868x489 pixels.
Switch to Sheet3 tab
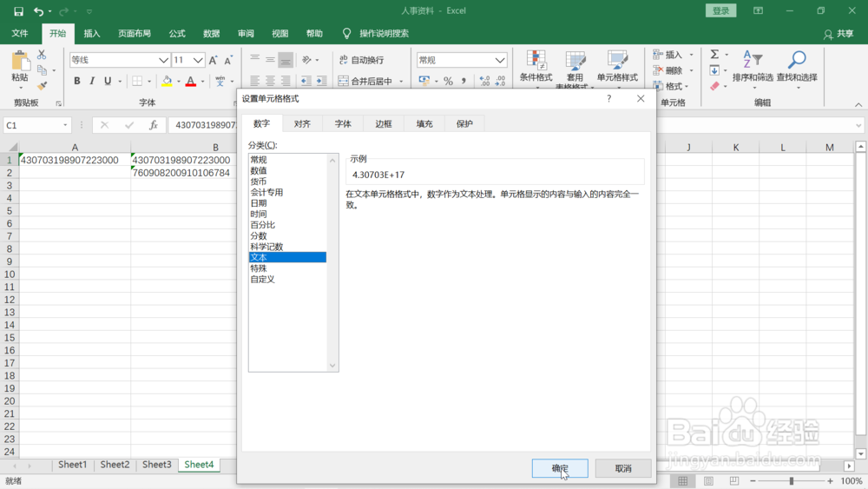click(156, 465)
